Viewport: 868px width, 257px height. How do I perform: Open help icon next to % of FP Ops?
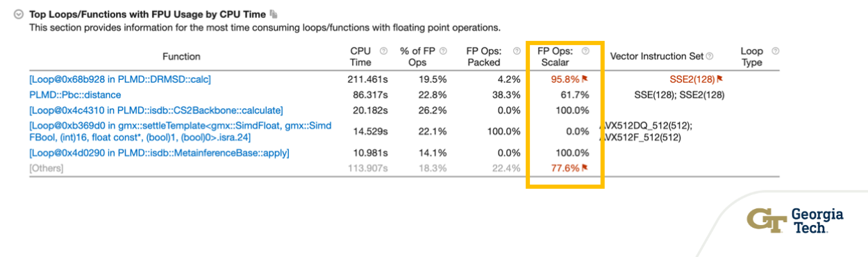(x=443, y=51)
